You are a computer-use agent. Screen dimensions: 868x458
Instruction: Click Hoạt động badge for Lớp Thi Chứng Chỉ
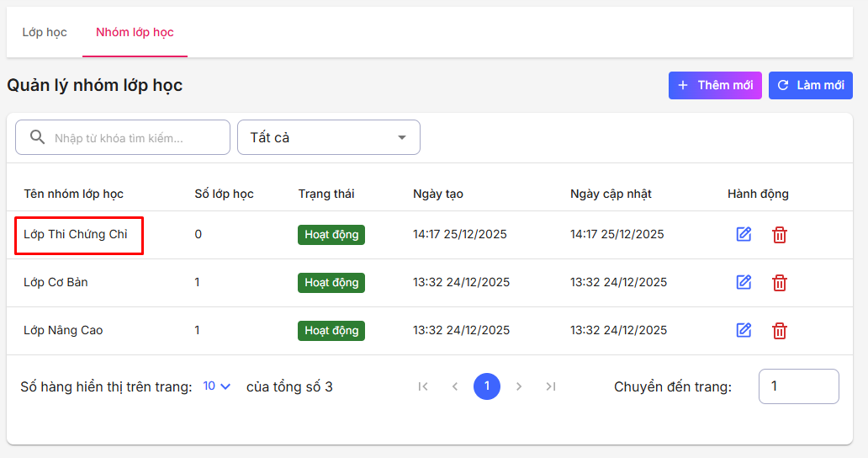(x=331, y=235)
